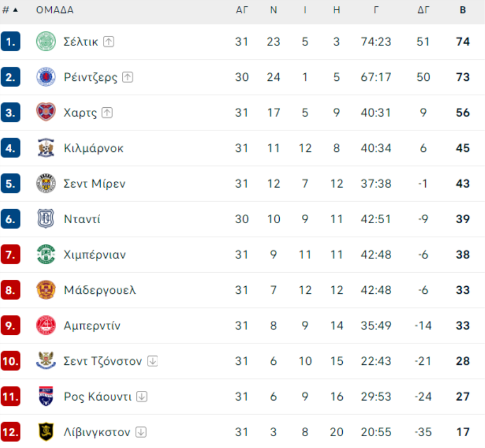Click the up-arrow icon beside Σέλτικ
485x448 pixels.
tap(108, 42)
